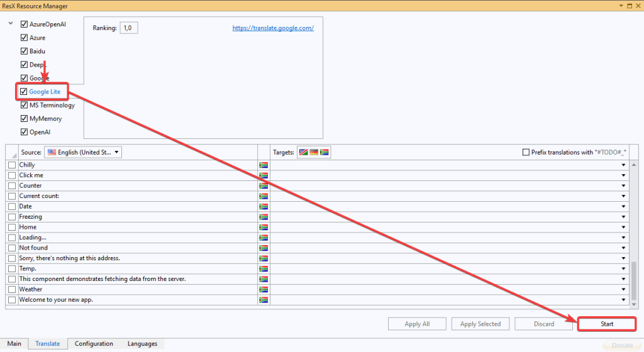This screenshot has width=644, height=352.
Task: Click the flag icon beside Weather
Action: 264,289
